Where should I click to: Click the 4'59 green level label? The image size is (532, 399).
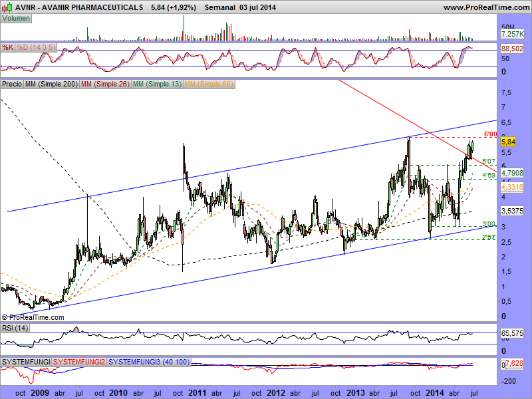pos(489,175)
